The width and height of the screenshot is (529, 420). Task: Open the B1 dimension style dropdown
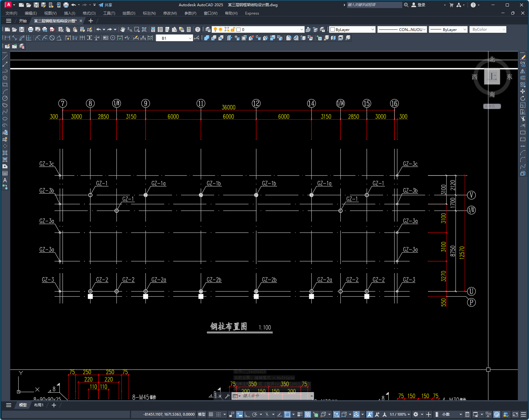pyautogui.click(x=174, y=38)
